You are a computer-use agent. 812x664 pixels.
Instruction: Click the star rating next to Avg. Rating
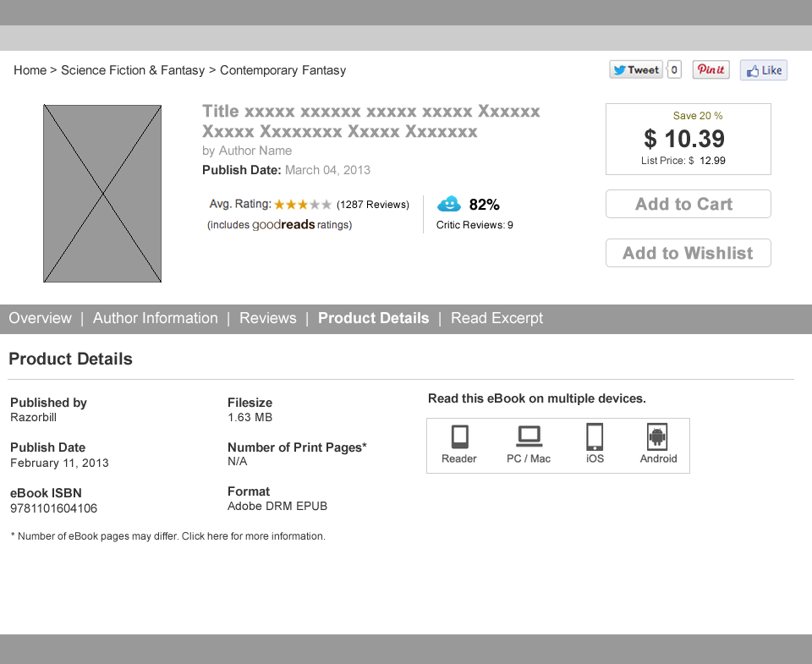tap(303, 205)
